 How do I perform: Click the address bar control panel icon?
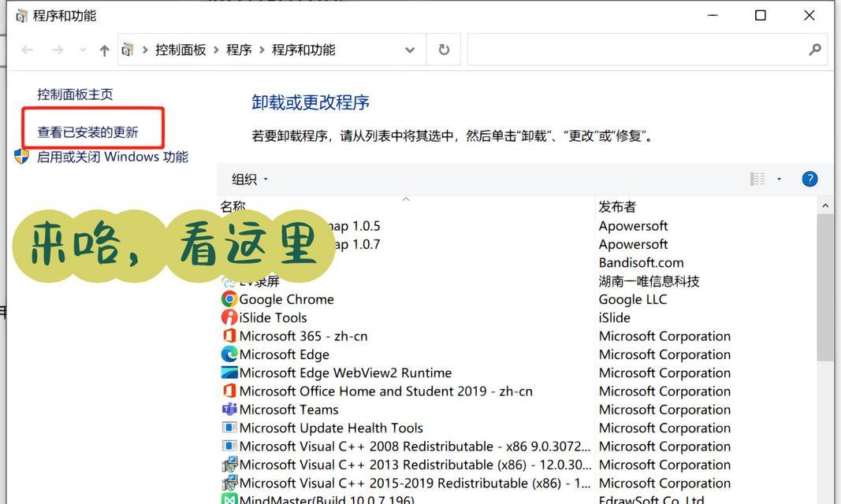coord(127,50)
